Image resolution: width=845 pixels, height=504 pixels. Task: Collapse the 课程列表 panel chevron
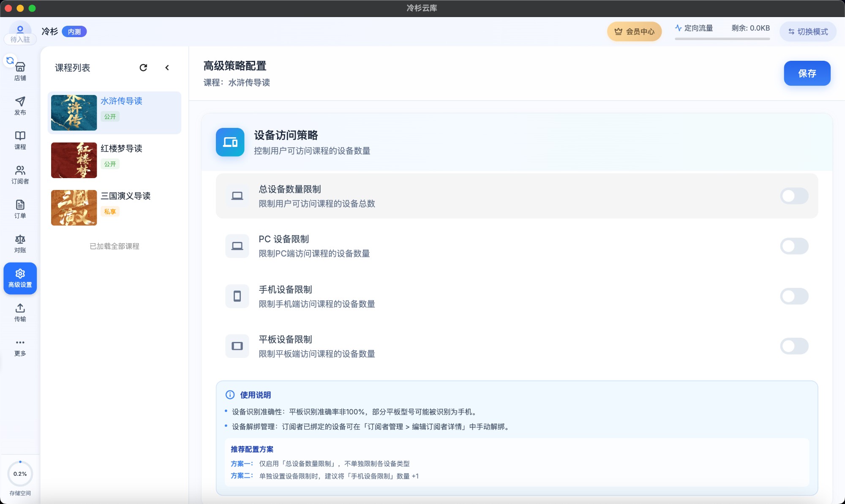coord(167,68)
